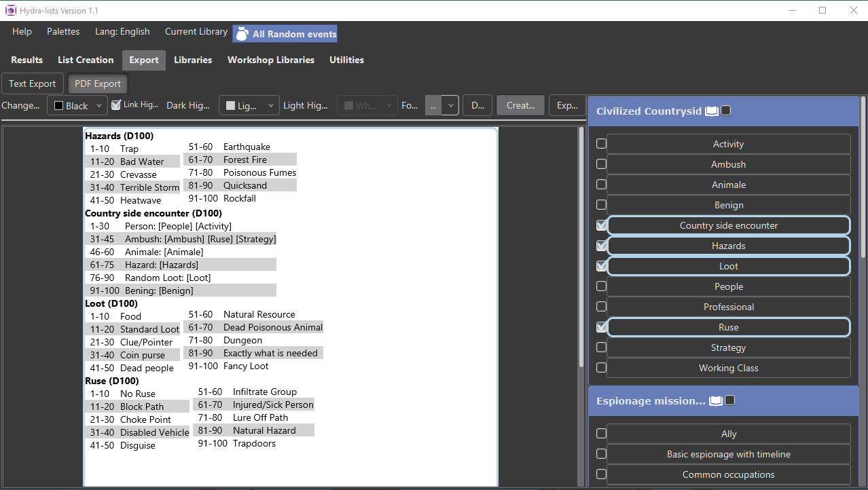Image resolution: width=868 pixels, height=490 pixels.
Task: Open the Black highlight color dropdown
Action: point(98,105)
